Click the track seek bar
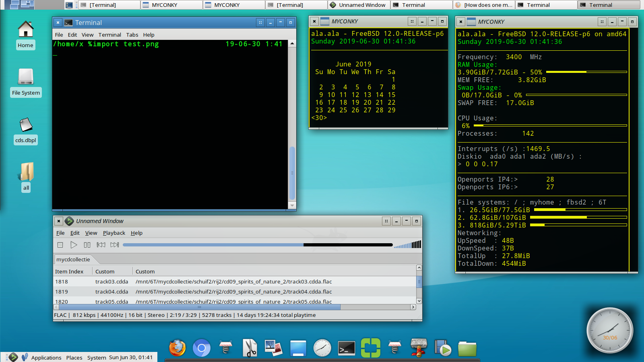The image size is (644, 362). click(x=258, y=245)
